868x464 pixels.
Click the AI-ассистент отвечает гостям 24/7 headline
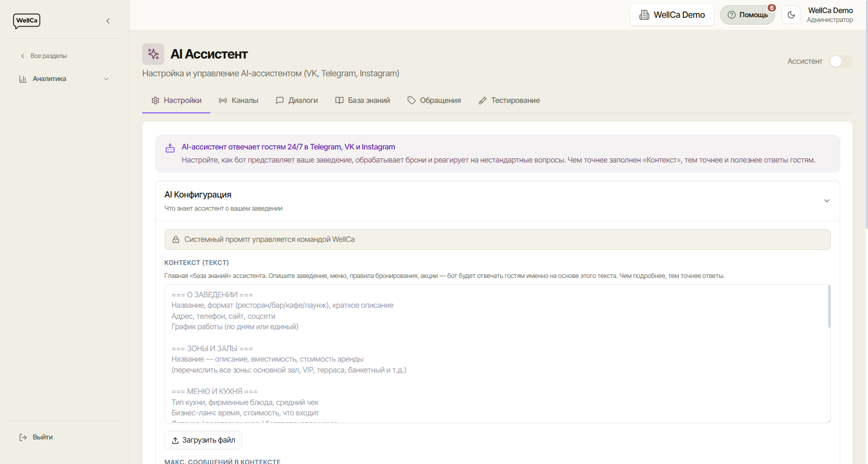coord(288,147)
